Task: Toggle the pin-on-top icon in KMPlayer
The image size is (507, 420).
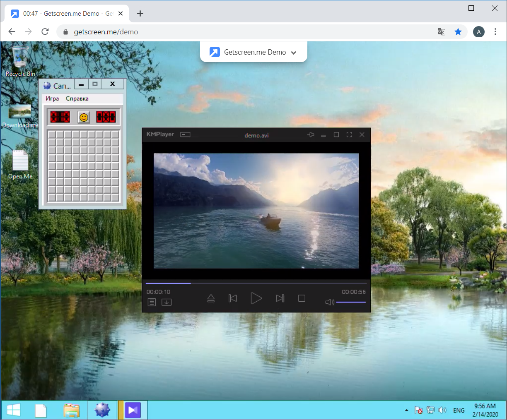Action: pyautogui.click(x=311, y=135)
